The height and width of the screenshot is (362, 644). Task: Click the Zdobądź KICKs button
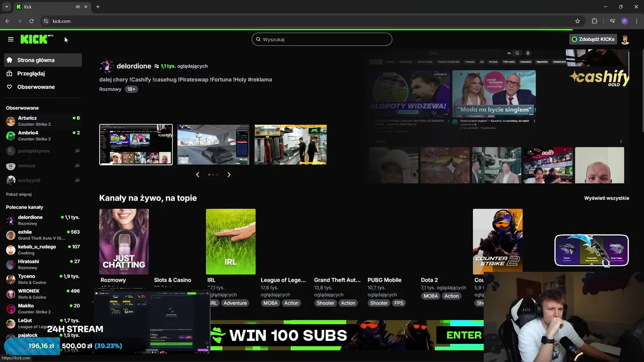(593, 39)
